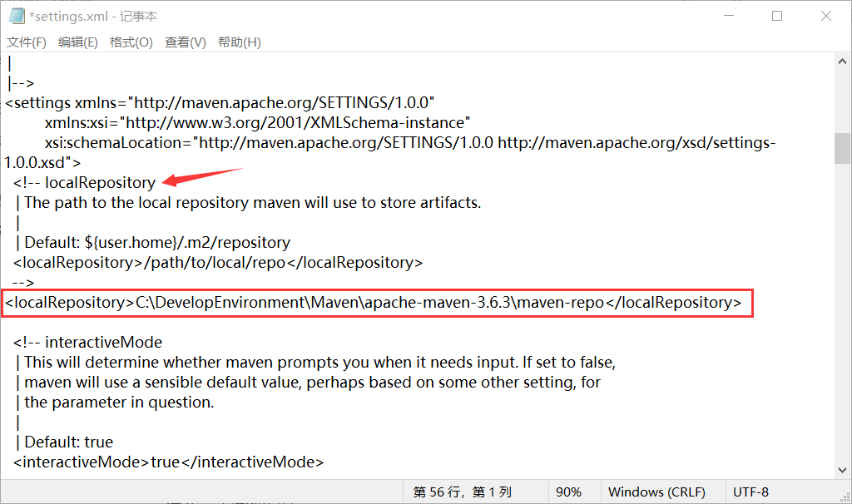The image size is (852, 504).
Task: Click the Notepad icon in title bar
Action: pyautogui.click(x=17, y=17)
